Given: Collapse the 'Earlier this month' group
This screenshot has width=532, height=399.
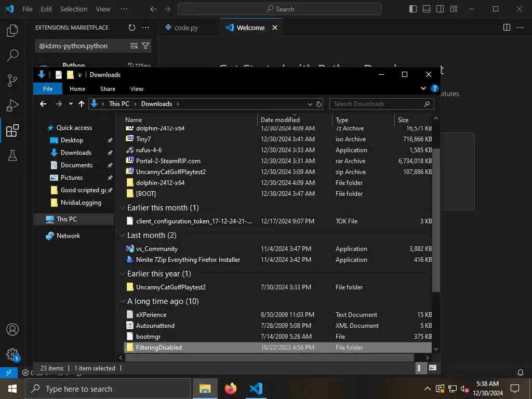Looking at the screenshot, I should (122, 208).
